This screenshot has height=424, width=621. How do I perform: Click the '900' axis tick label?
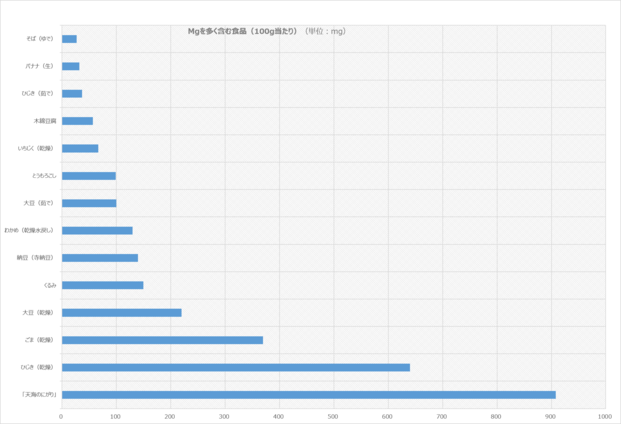click(551, 416)
